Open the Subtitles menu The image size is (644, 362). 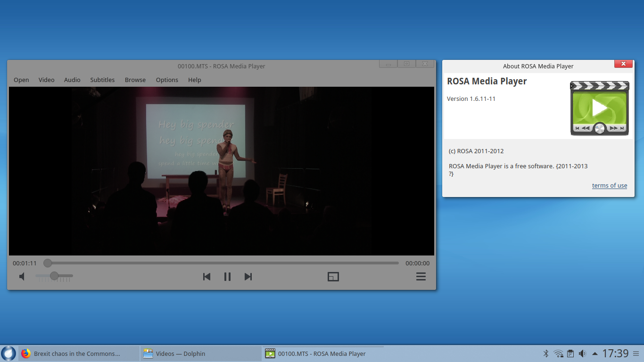tap(102, 80)
